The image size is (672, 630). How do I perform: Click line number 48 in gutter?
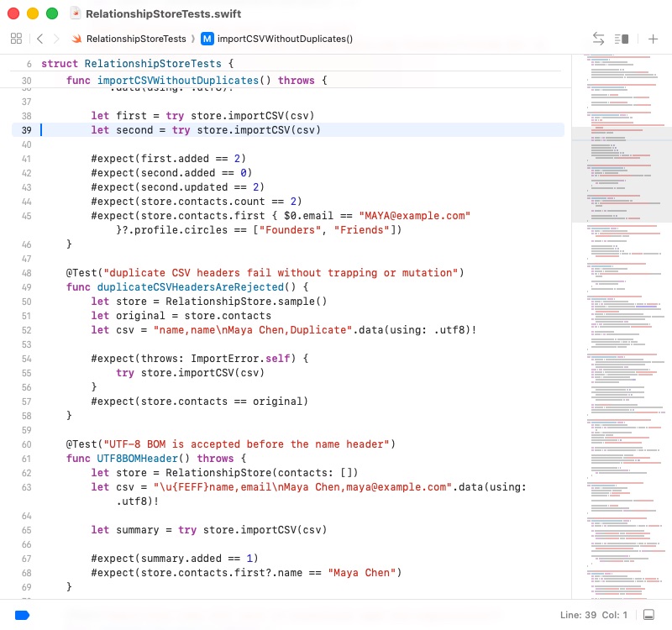click(x=27, y=273)
